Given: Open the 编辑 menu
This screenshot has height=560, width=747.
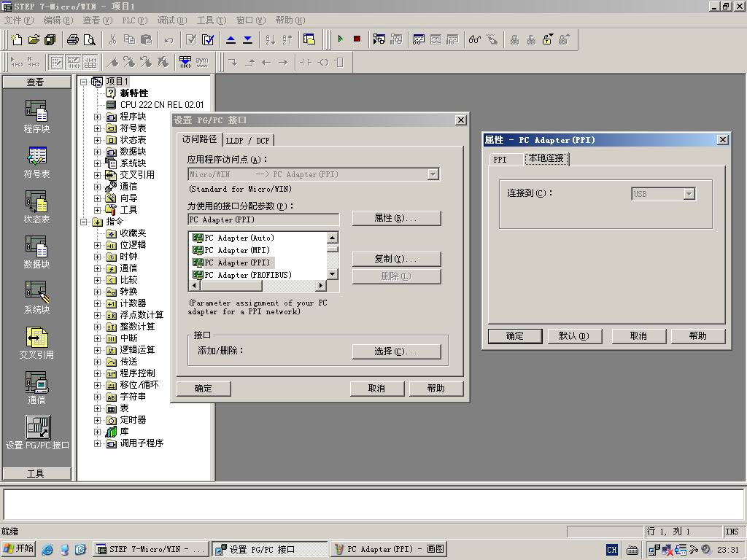Looking at the screenshot, I should (x=58, y=20).
